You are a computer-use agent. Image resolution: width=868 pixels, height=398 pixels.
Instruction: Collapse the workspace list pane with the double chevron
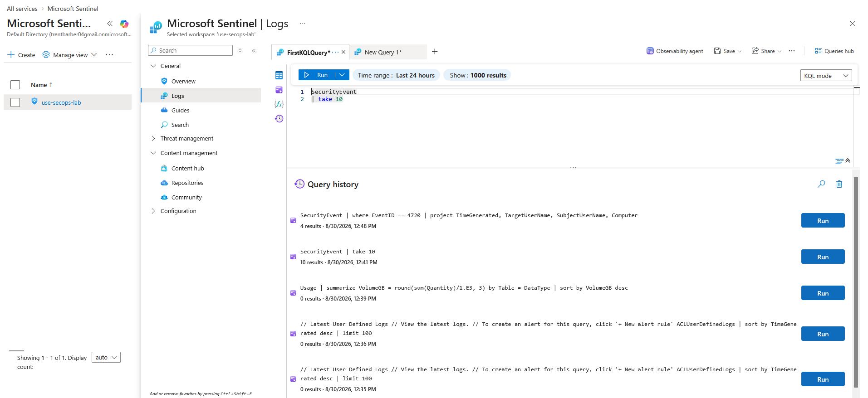(110, 24)
